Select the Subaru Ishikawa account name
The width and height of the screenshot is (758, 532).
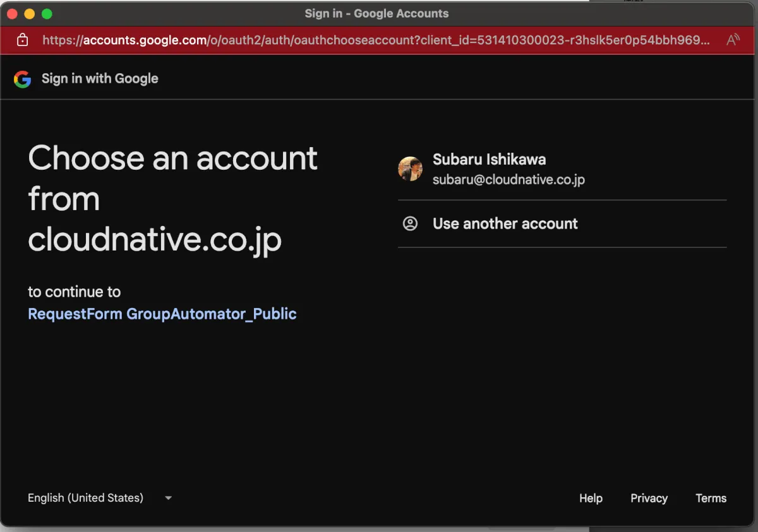pos(489,160)
